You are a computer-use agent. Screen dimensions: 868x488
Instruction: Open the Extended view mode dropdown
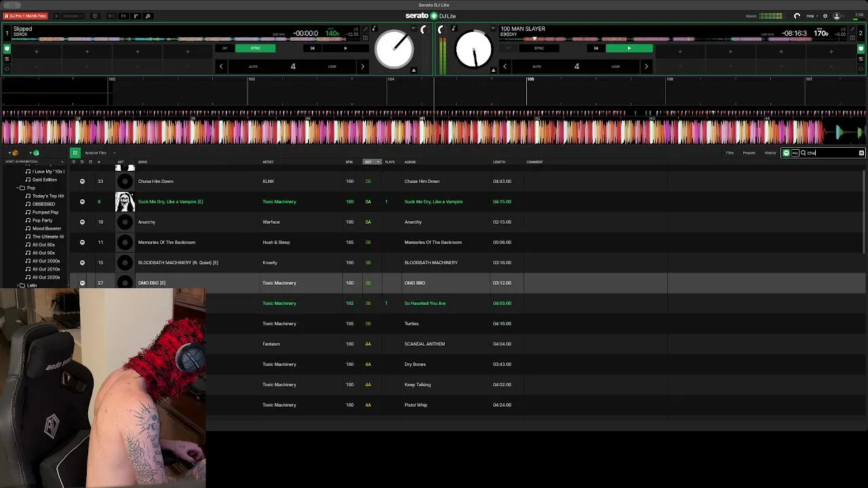coord(71,16)
